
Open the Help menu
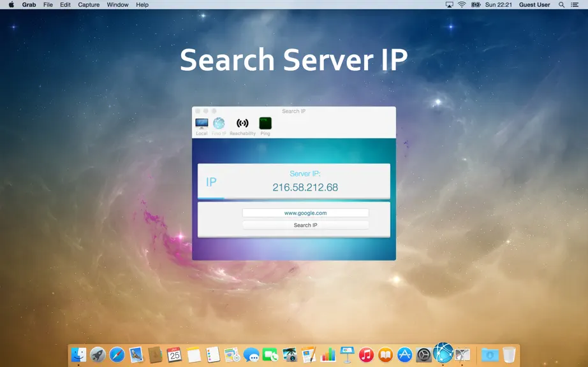(142, 5)
